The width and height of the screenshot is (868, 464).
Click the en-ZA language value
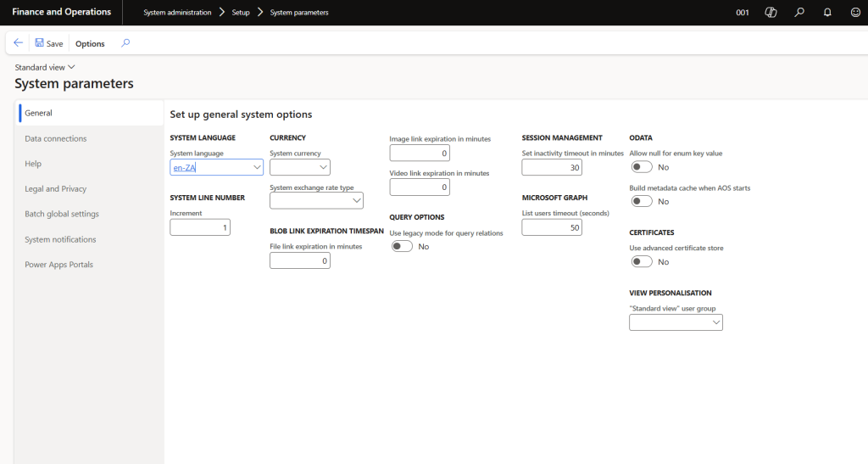184,168
